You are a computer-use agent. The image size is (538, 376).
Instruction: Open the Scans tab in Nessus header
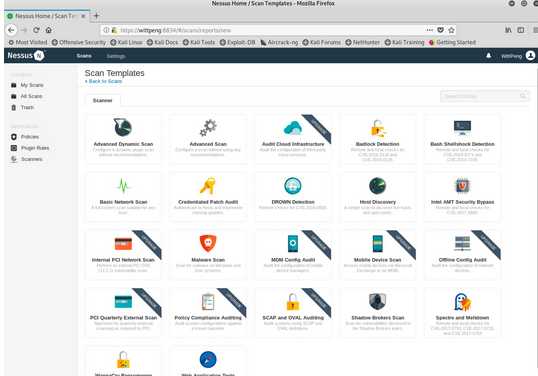click(x=84, y=56)
